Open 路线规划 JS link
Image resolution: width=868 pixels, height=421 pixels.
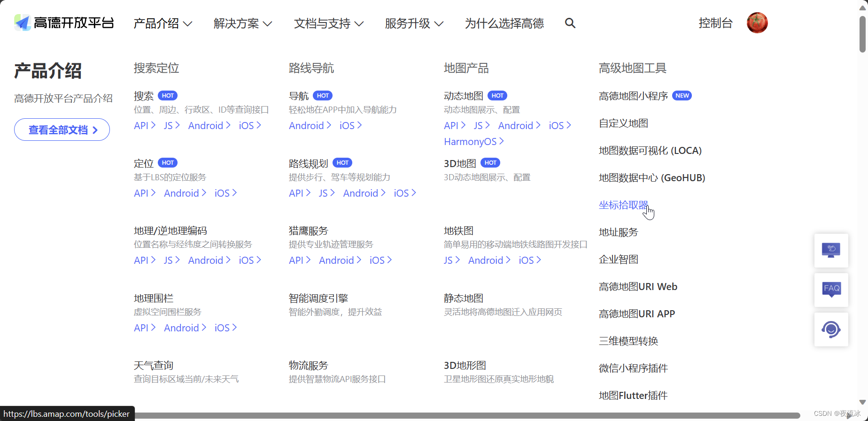click(326, 193)
